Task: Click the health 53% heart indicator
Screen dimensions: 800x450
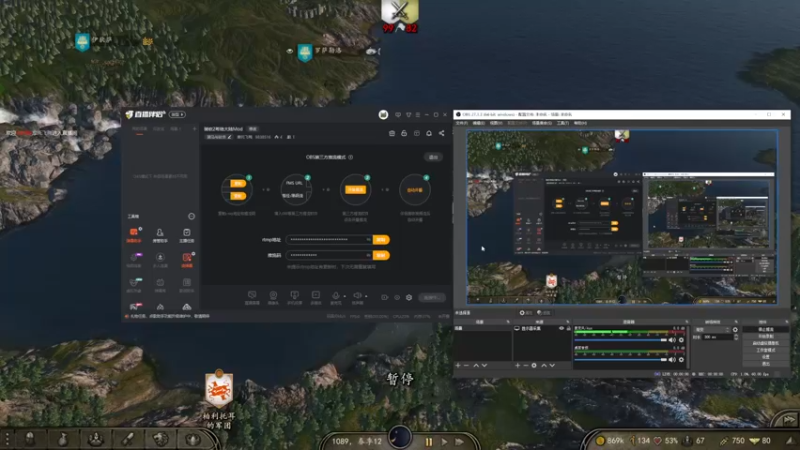Action: 666,441
